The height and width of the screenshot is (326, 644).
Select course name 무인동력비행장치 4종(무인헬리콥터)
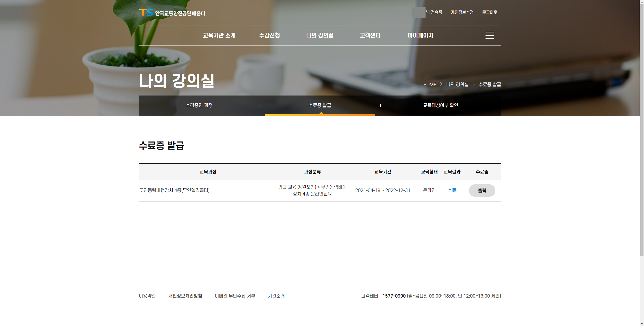point(174,190)
